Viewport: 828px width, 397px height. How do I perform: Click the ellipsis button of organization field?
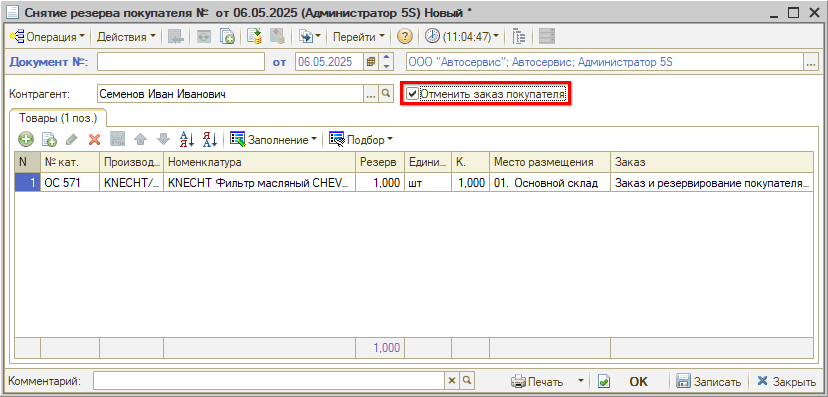tap(811, 63)
